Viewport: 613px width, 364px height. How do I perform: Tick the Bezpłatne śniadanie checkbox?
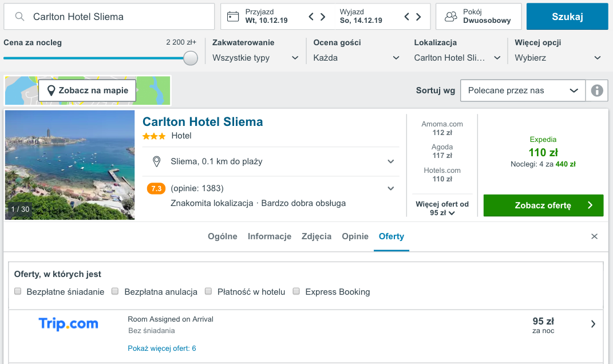coord(18,291)
